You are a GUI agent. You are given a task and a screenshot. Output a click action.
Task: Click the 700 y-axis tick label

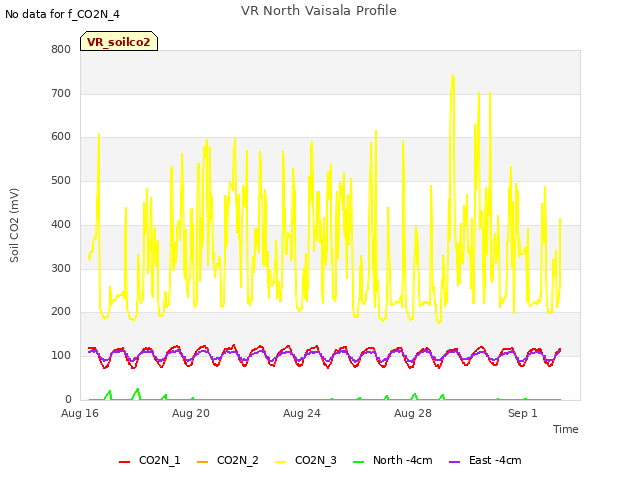pos(61,93)
